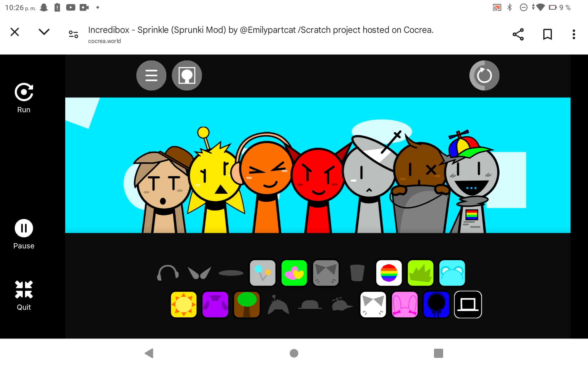
Task: Tap the Android back button
Action: [149, 353]
